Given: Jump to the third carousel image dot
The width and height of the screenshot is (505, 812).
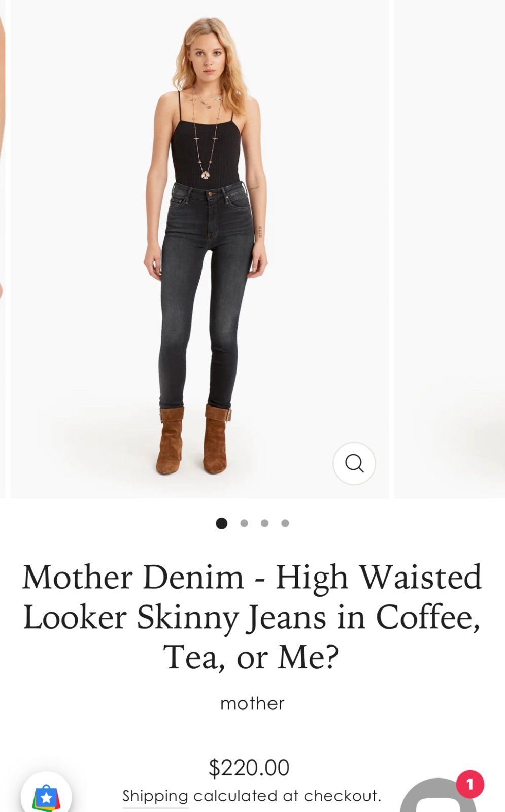Looking at the screenshot, I should 264,523.
